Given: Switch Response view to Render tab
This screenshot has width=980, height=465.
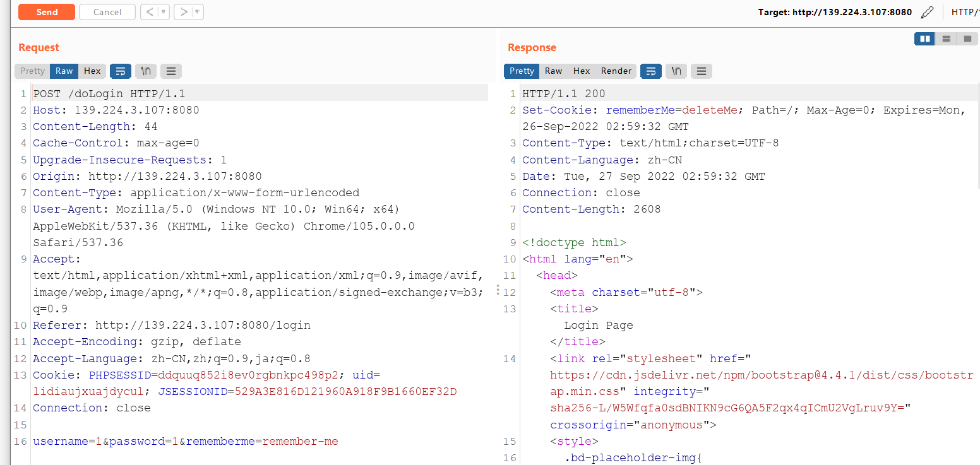Looking at the screenshot, I should pyautogui.click(x=616, y=71).
